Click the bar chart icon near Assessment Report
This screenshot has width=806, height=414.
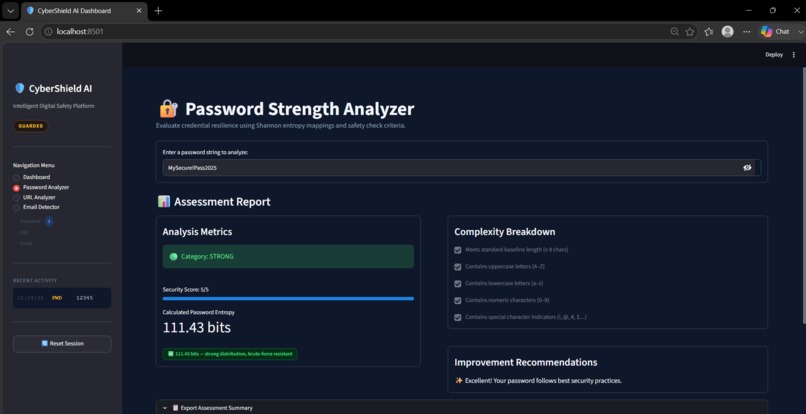coord(163,202)
